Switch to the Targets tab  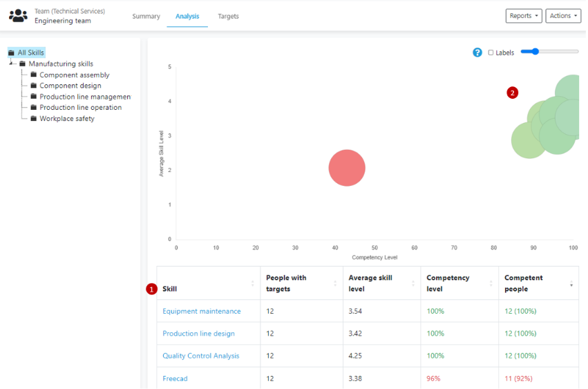[228, 17]
